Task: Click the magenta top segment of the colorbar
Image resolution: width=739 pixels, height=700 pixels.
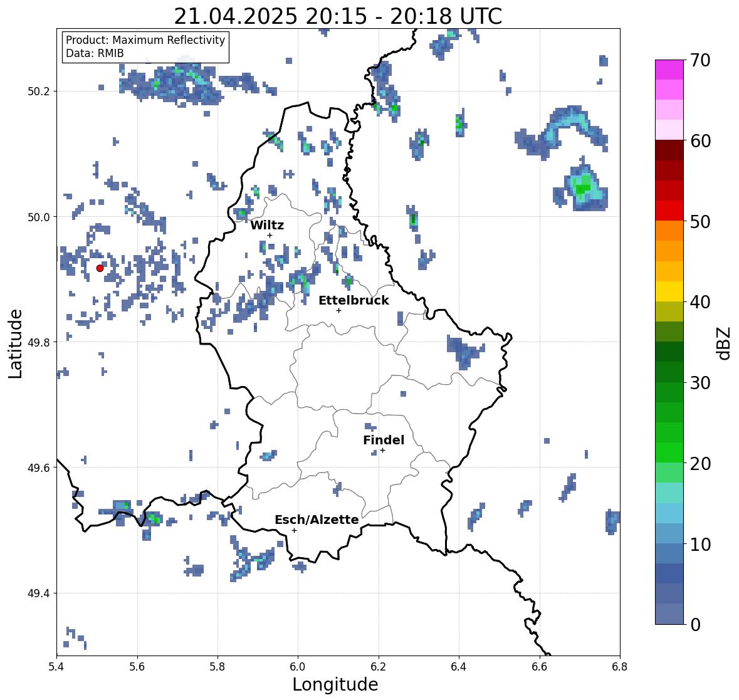Action: click(x=669, y=70)
